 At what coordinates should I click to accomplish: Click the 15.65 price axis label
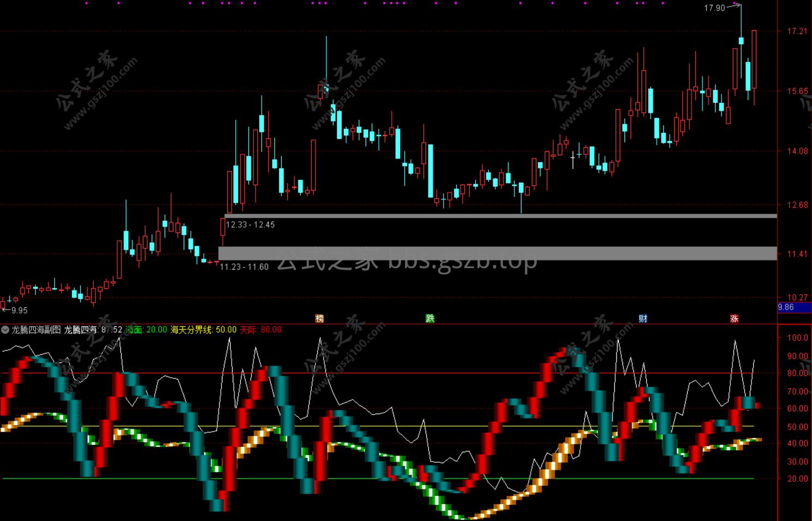797,91
